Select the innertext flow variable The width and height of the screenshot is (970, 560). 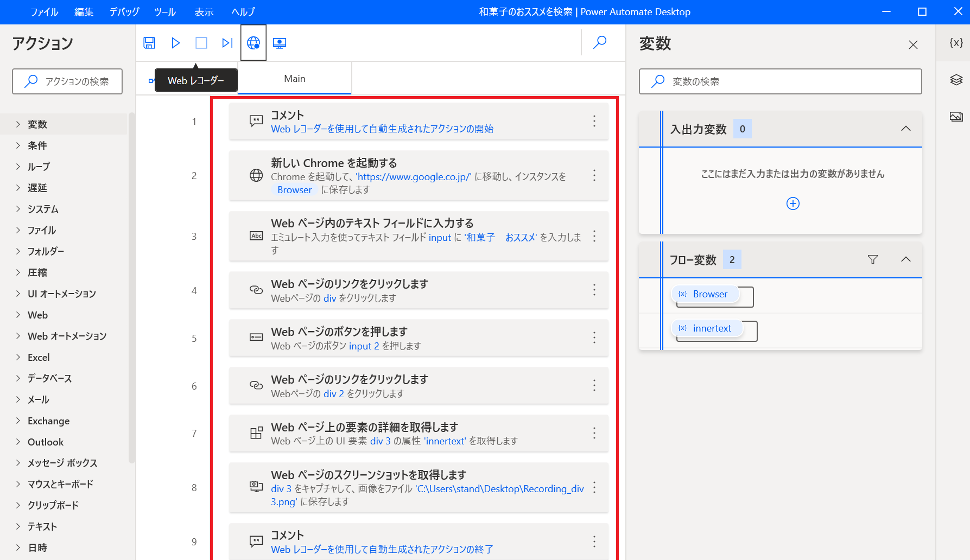click(707, 328)
